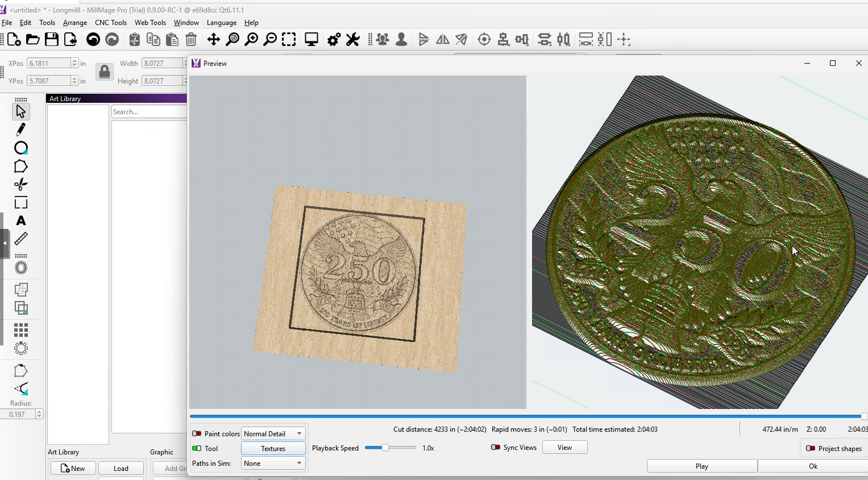
Task: Open device settings wrench and screwdriver icon
Action: coord(353,39)
